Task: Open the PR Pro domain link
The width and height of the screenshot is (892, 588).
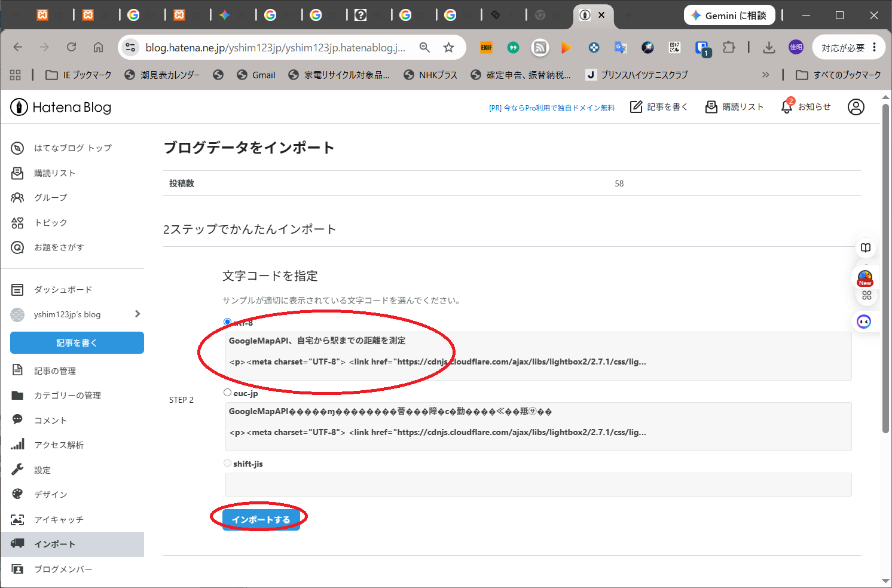Action: (x=551, y=108)
